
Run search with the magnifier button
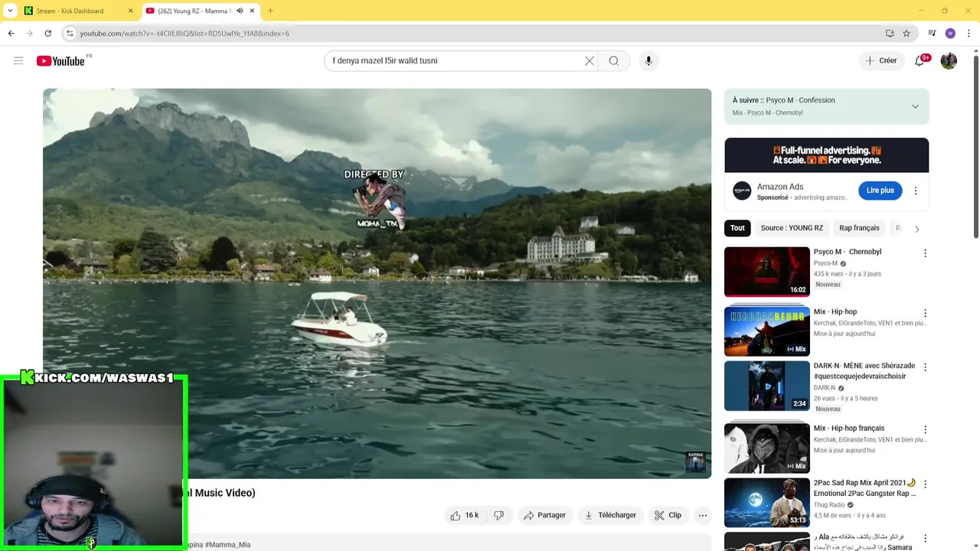pyautogui.click(x=614, y=60)
